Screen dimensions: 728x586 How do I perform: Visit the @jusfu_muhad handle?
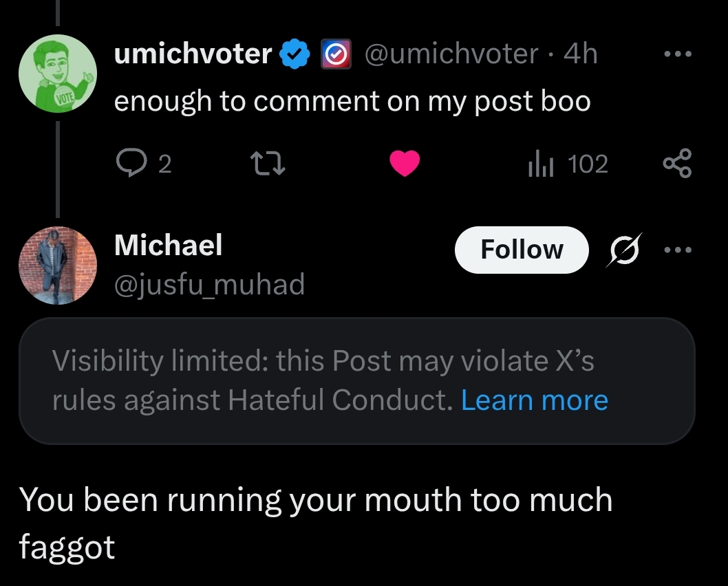tap(209, 283)
